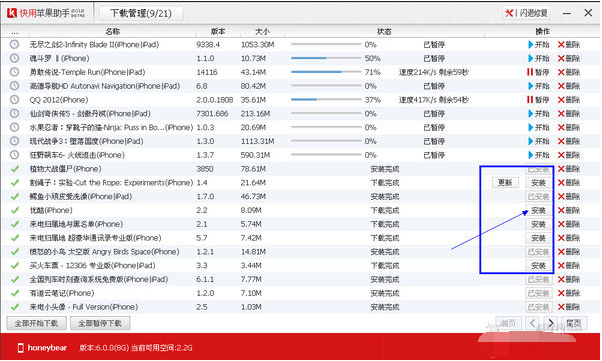The image size is (602, 361).
Task: Delete Cut the Rope Experiments entry
Action: coord(569,183)
